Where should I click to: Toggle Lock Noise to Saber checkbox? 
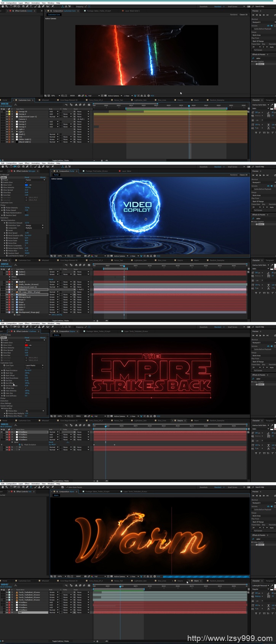coord(26,255)
